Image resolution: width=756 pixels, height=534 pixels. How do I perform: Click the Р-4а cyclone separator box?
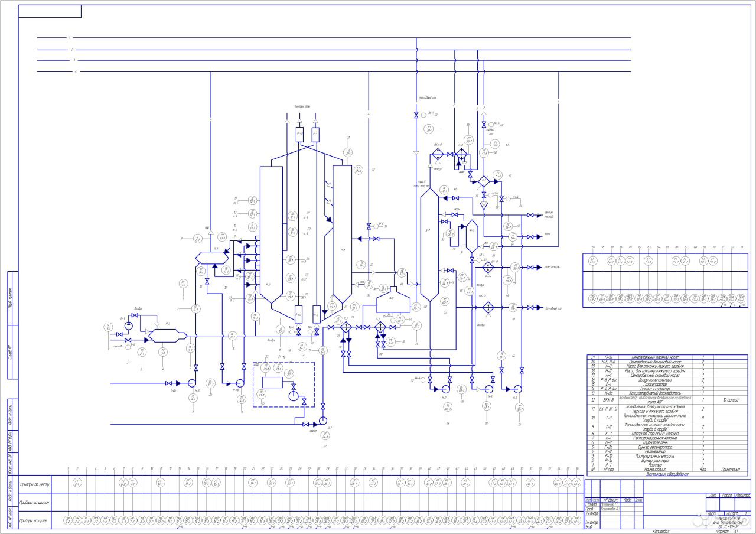[299, 135]
